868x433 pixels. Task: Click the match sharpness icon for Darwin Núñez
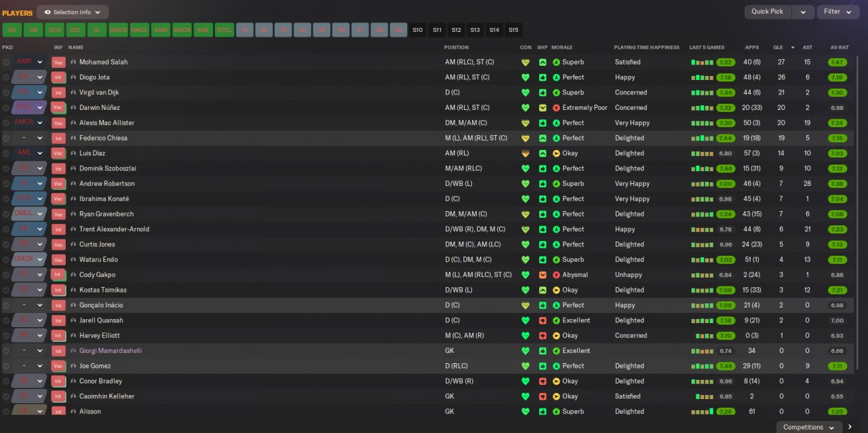542,107
